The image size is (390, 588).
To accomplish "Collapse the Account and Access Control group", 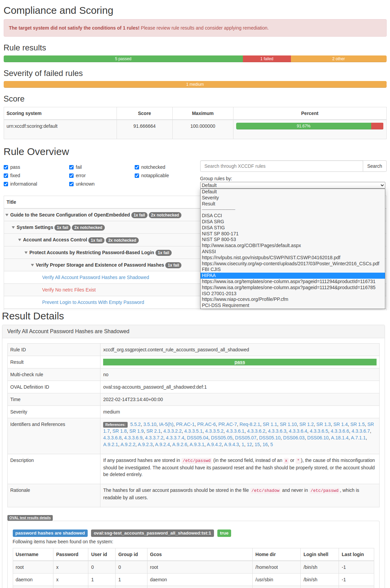I will tap(20, 240).
